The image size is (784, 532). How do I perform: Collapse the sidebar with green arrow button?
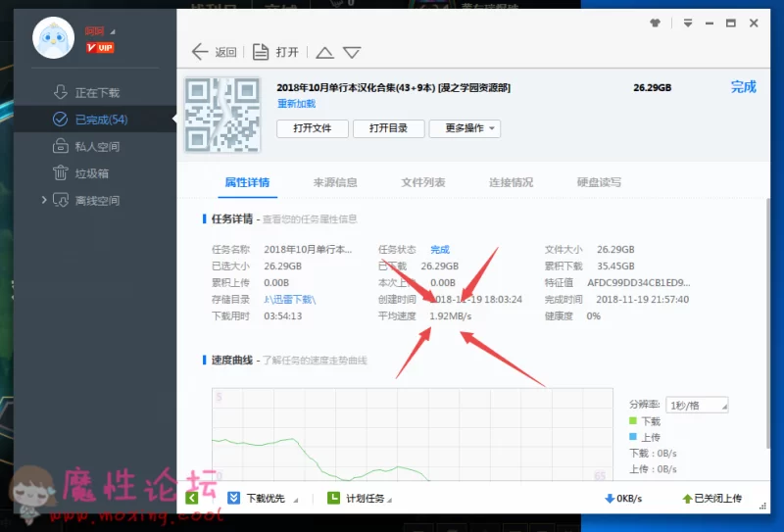[x=192, y=498]
